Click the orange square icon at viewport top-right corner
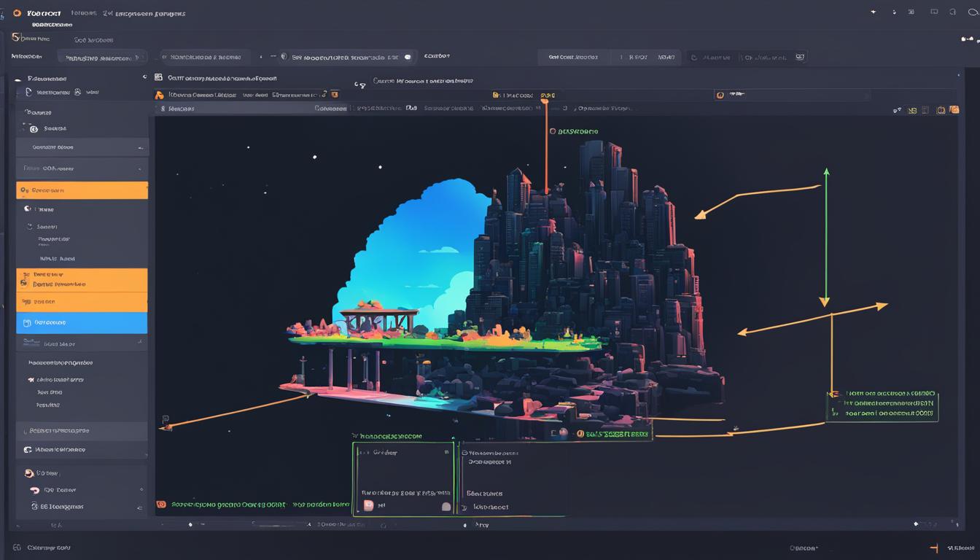This screenshot has height=560, width=980. pos(952,110)
